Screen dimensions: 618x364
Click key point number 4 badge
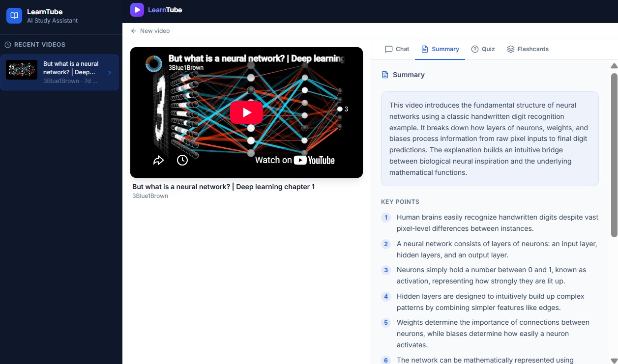pyautogui.click(x=386, y=297)
